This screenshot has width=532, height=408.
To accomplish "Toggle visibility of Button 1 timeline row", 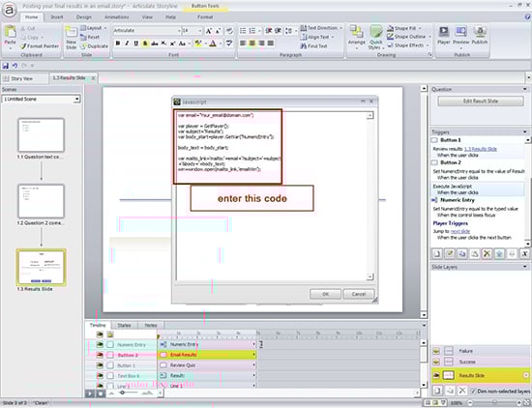I will [100, 365].
